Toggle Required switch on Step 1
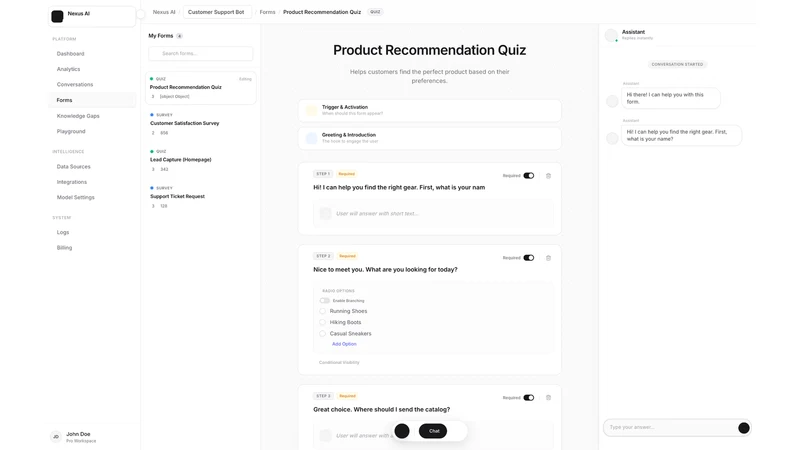This screenshot has height=450, width=800. (x=529, y=176)
